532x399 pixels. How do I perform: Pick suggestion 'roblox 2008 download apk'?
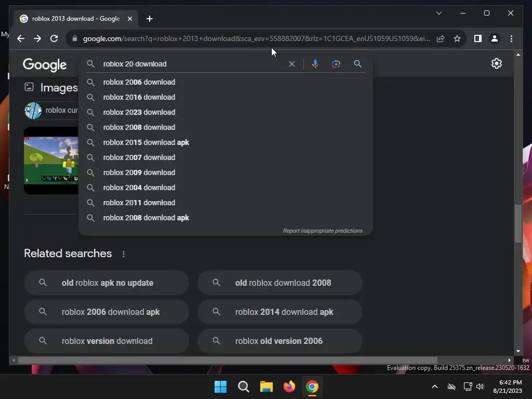click(225, 218)
